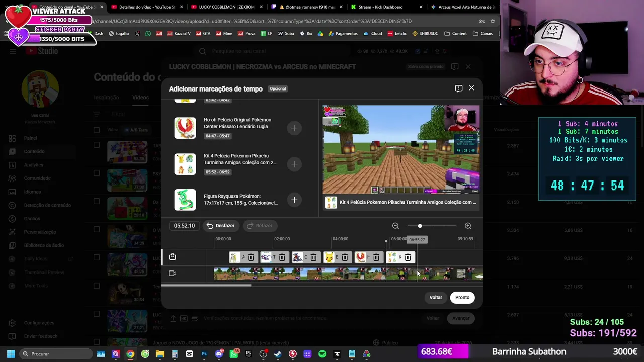Select the shopping bag products track icon
The height and width of the screenshot is (362, 644).
click(172, 257)
